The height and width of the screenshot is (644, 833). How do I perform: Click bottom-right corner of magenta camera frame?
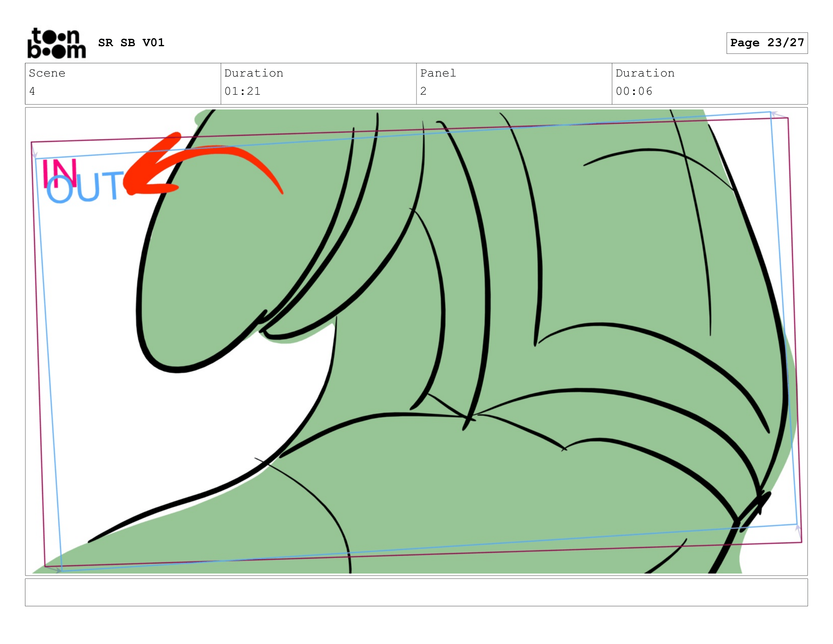point(801,542)
